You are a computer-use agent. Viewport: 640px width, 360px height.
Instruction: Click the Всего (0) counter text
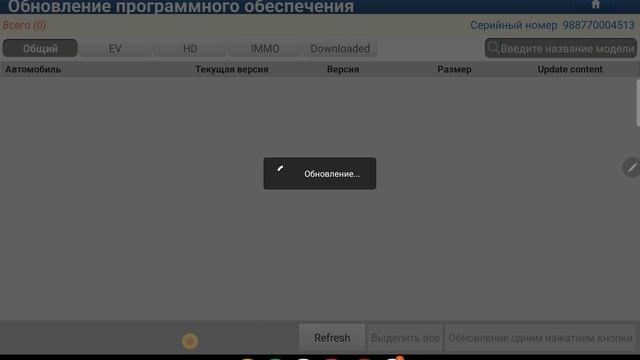(24, 25)
